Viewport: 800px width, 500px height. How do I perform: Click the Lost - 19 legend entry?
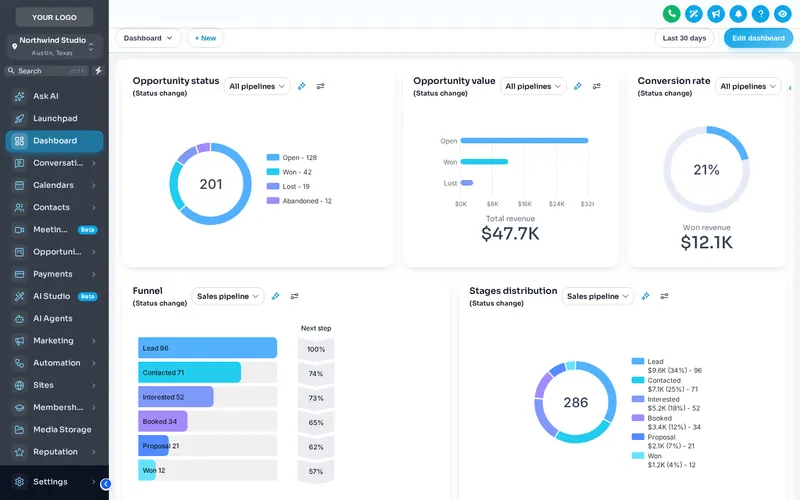[x=288, y=186]
